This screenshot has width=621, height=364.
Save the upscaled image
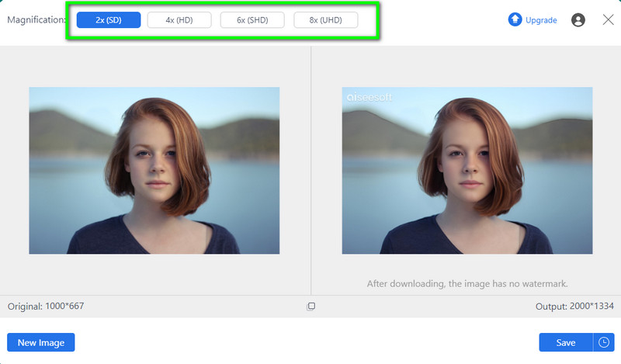(566, 342)
